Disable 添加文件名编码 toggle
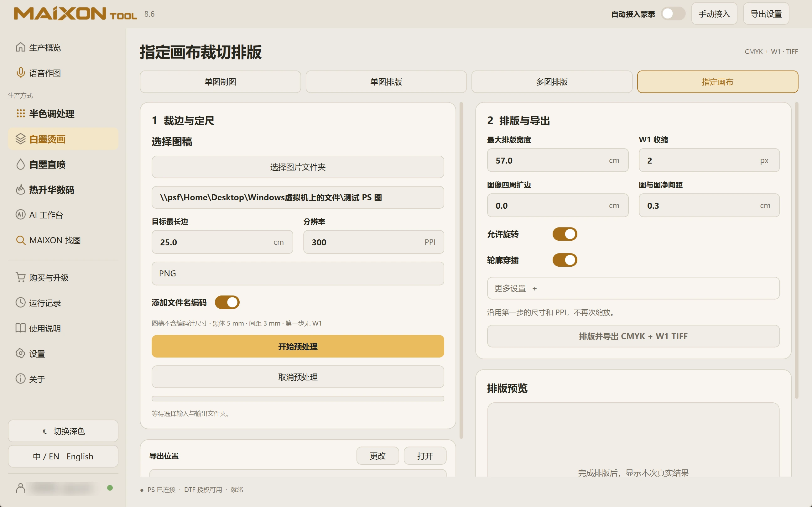Image resolution: width=812 pixels, height=507 pixels. pyautogui.click(x=227, y=302)
